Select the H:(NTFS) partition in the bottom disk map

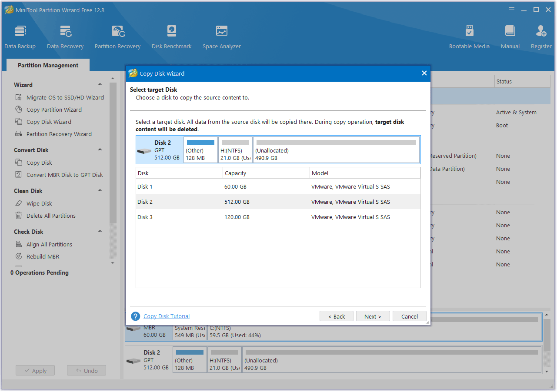click(x=224, y=359)
